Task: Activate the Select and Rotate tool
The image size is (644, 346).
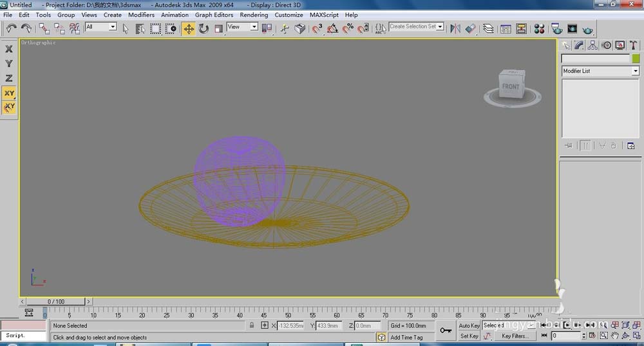Action: point(204,28)
